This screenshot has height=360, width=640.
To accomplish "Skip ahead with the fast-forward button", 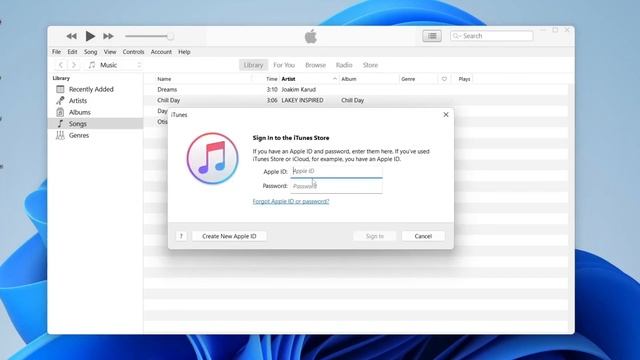I will coord(108,36).
